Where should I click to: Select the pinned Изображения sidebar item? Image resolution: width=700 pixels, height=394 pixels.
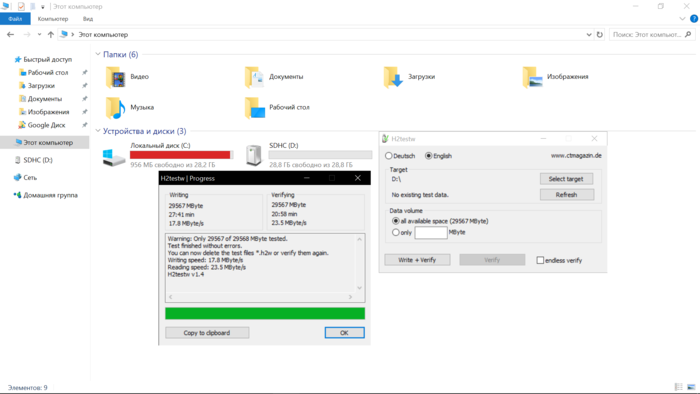(x=48, y=112)
